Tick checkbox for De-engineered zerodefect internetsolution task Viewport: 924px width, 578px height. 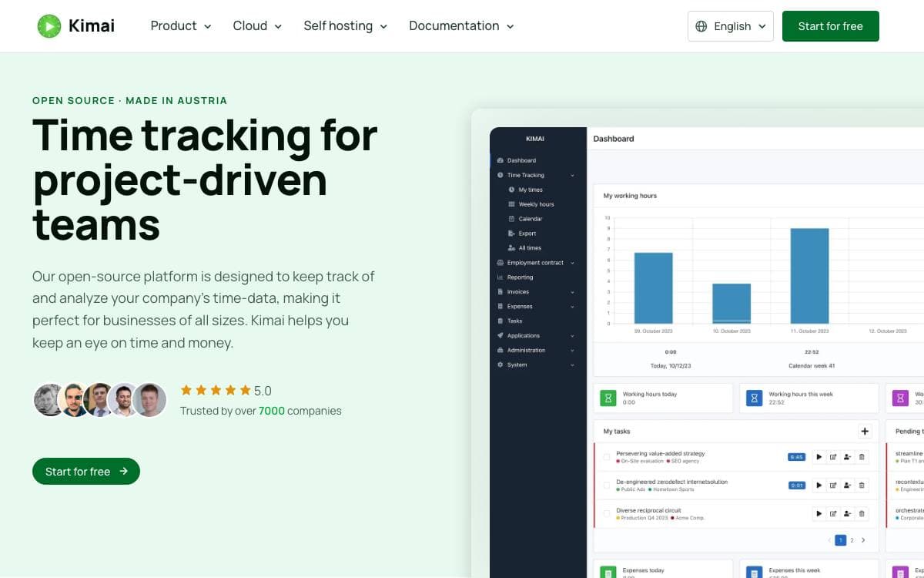point(607,486)
